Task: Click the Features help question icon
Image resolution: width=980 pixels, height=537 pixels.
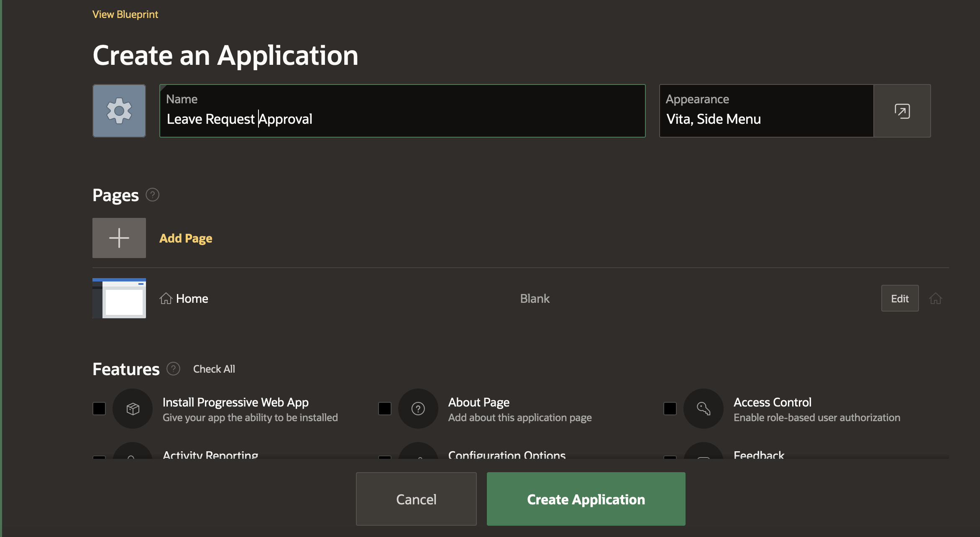Action: (x=173, y=369)
